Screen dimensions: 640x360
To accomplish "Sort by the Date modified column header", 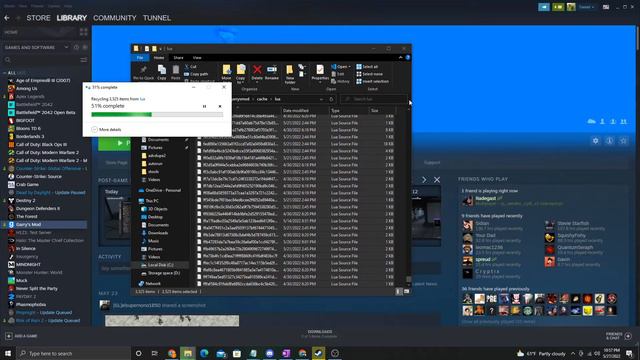I will [x=305, y=111].
